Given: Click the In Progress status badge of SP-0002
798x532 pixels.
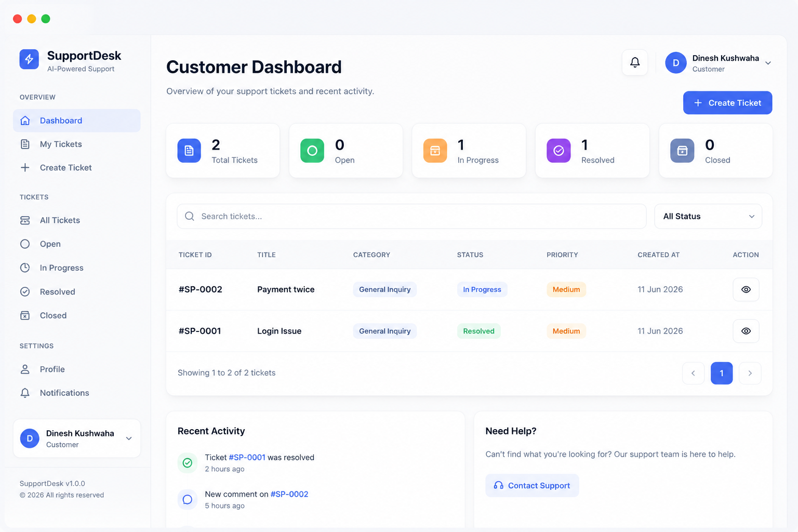Looking at the screenshot, I should (x=482, y=289).
